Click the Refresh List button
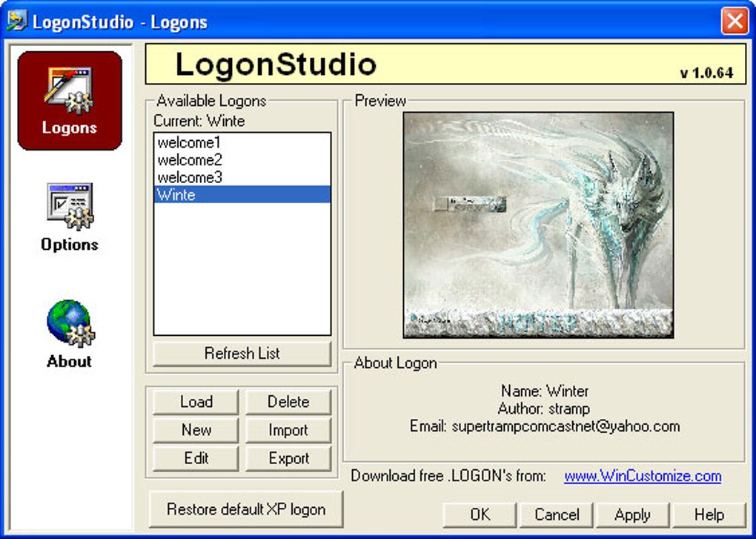Screen dimensions: 756x539 [x=242, y=354]
